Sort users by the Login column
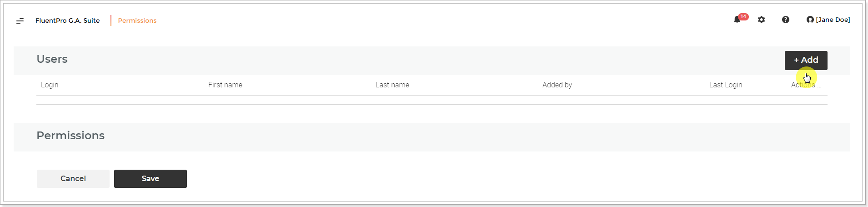868x207 pixels. click(x=50, y=85)
